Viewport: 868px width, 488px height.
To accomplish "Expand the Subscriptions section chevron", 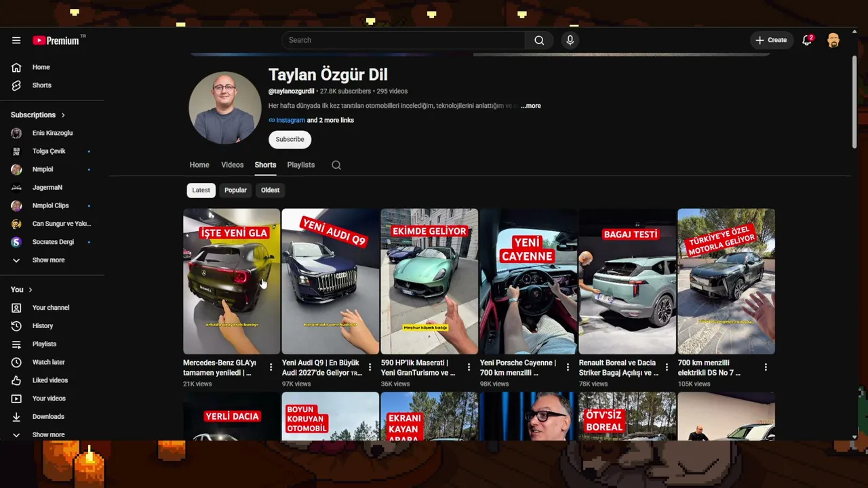I will click(63, 115).
